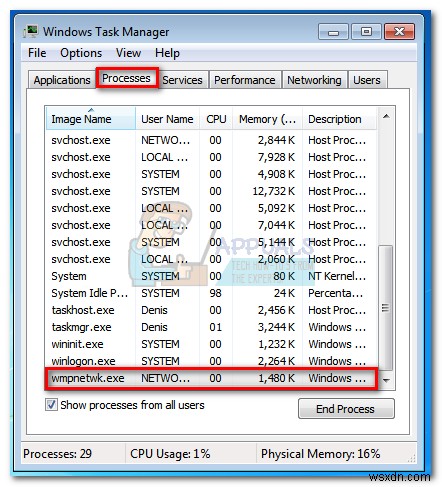Image resolution: width=442 pixels, height=487 pixels.
Task: Click the Task Manager title bar icon
Action: (31, 32)
